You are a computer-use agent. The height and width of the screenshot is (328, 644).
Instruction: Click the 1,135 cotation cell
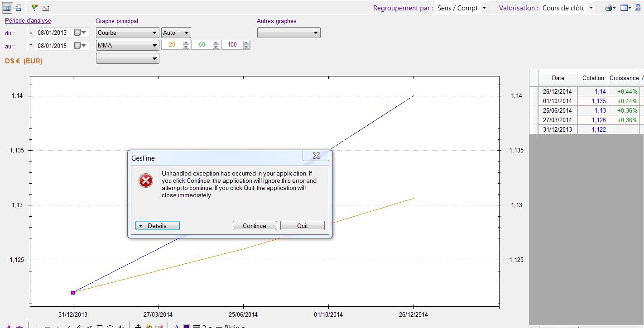tap(593, 101)
